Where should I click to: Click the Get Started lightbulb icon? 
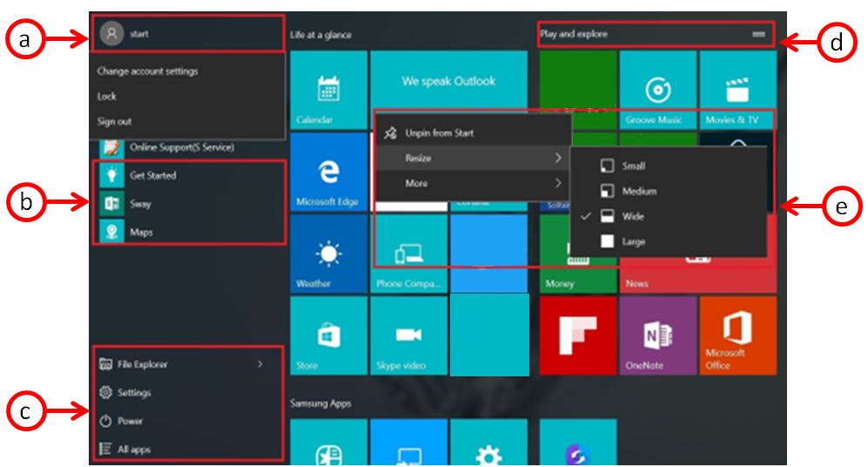(111, 175)
